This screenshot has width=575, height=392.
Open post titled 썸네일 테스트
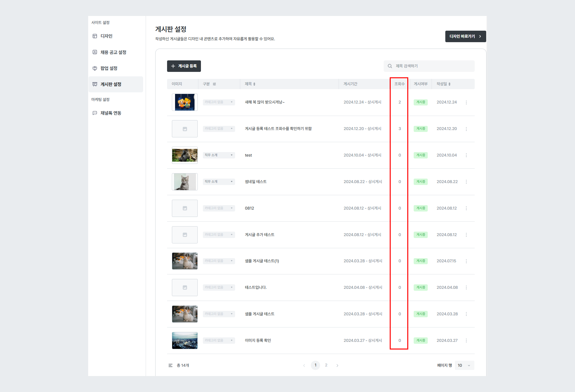coord(256,182)
